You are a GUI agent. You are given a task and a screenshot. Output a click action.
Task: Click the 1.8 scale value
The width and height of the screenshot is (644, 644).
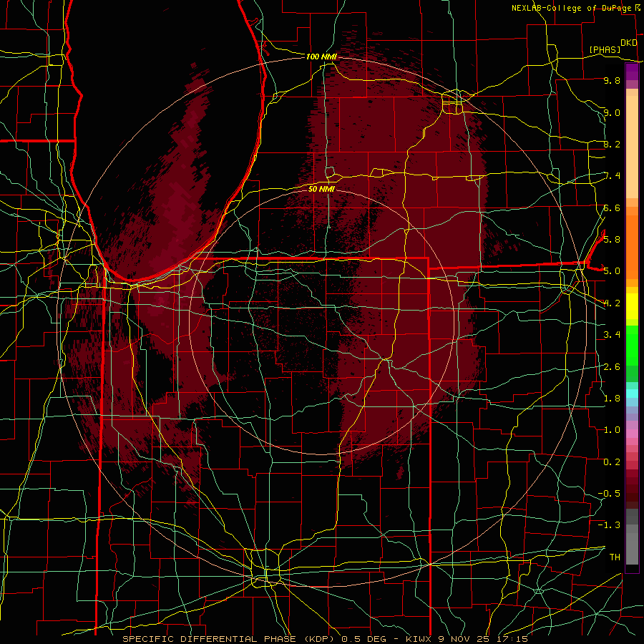(612, 398)
